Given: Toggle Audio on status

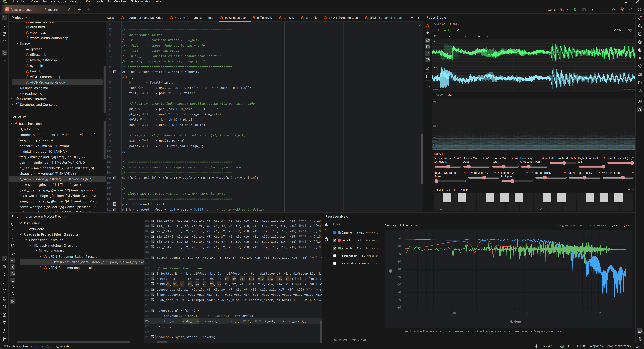Looking at the screenshot, I should (x=439, y=24).
